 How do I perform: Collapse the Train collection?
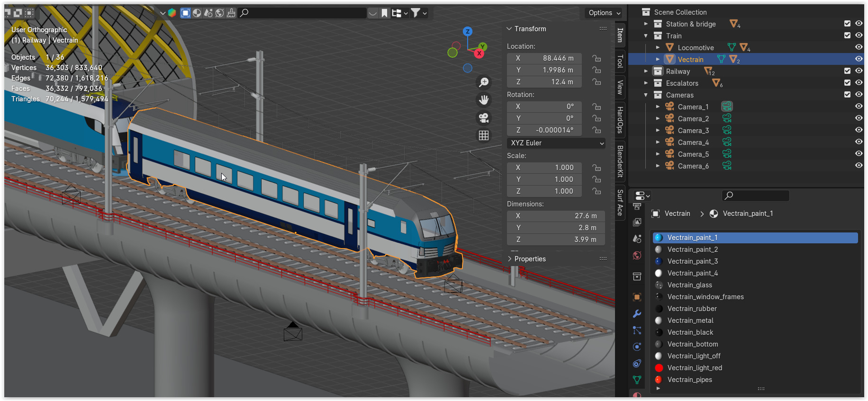646,36
